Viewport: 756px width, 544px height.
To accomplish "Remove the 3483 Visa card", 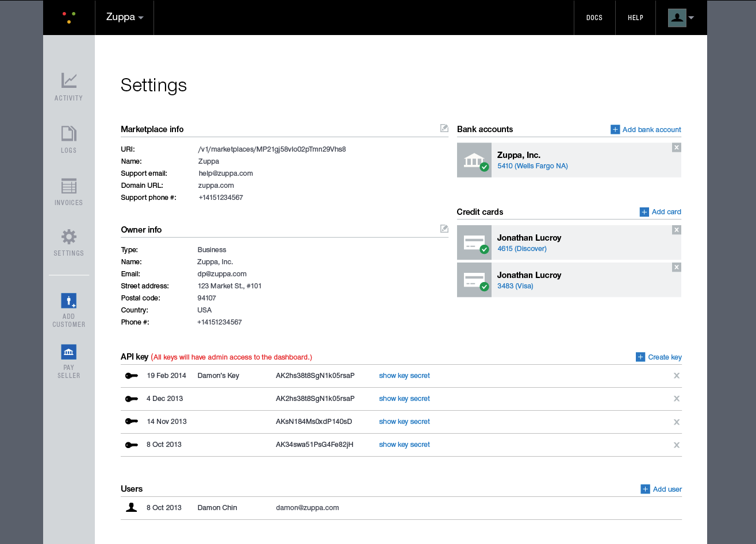I will 677,267.
